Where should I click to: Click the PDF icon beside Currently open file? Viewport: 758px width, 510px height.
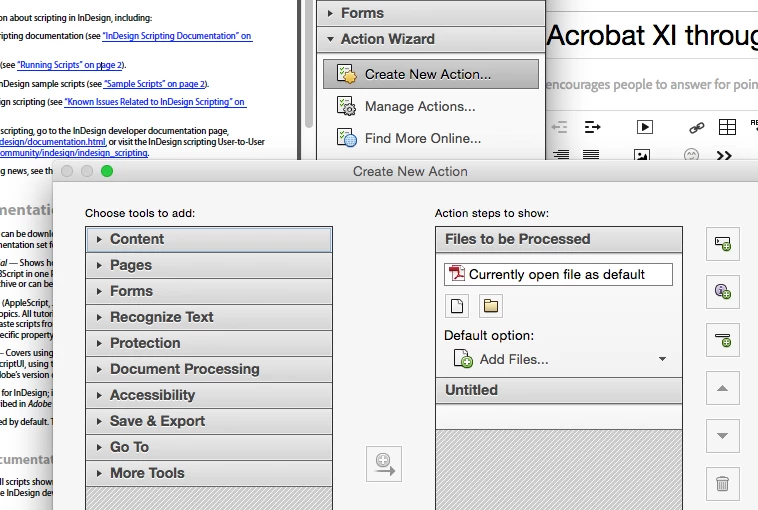pos(456,274)
